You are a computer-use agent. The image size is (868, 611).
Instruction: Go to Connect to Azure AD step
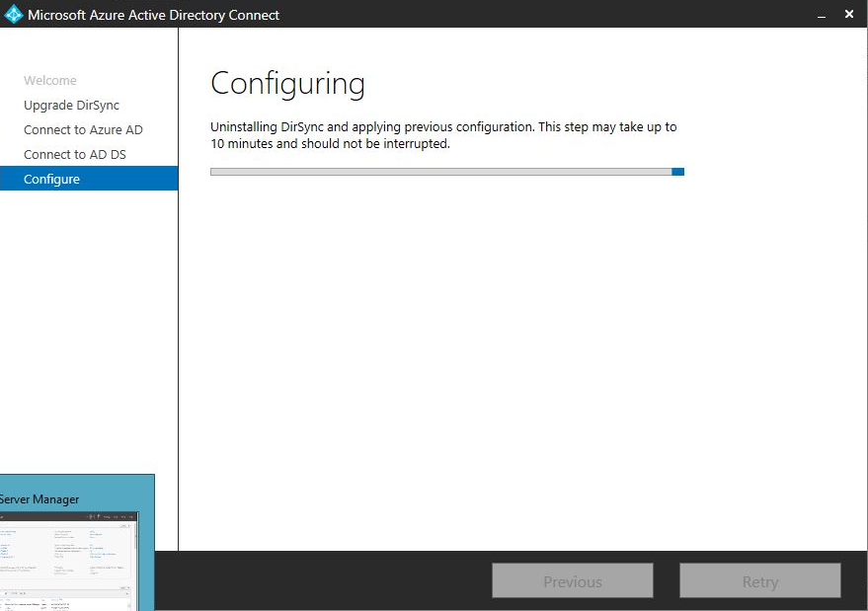coord(83,129)
